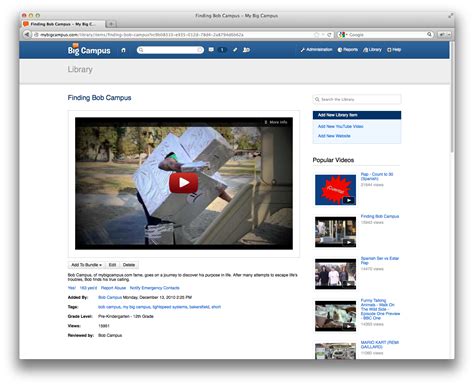Open the Administration menu

coord(316,50)
